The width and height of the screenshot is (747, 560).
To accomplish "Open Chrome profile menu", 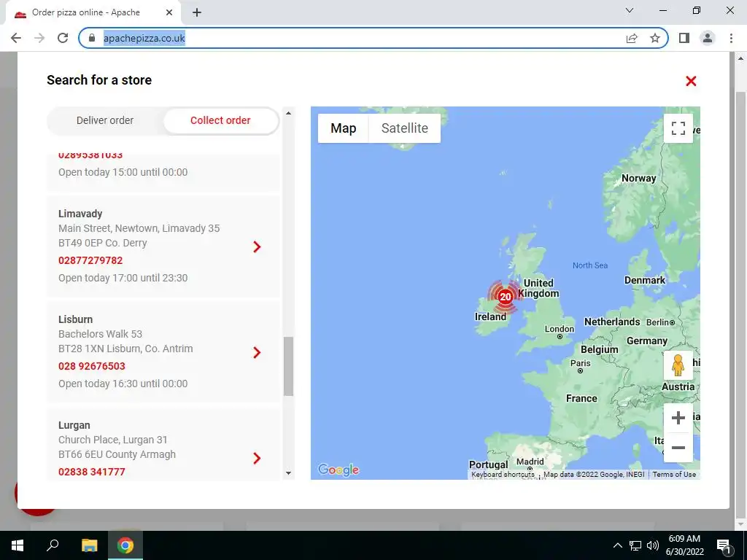I will tap(708, 38).
